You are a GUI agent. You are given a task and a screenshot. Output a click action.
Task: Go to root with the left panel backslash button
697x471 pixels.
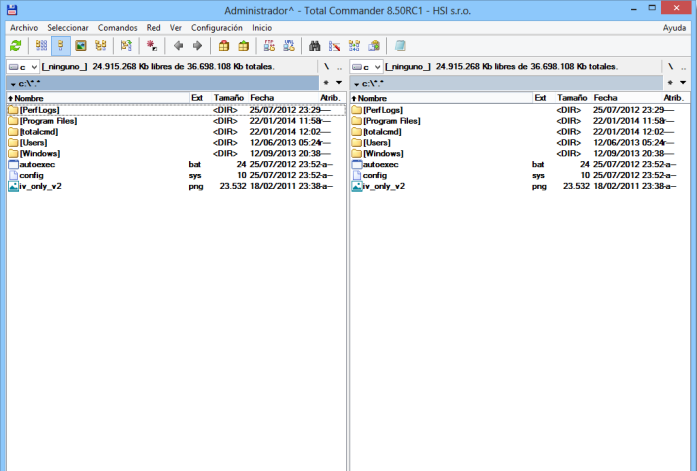(x=327, y=67)
